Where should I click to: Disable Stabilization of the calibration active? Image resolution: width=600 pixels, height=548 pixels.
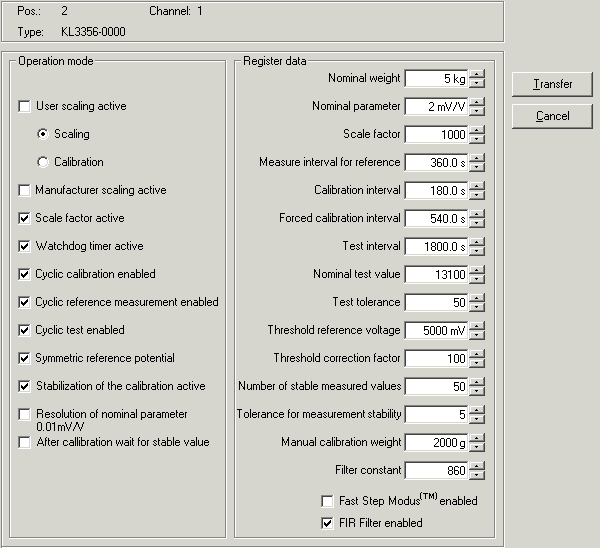click(x=24, y=386)
